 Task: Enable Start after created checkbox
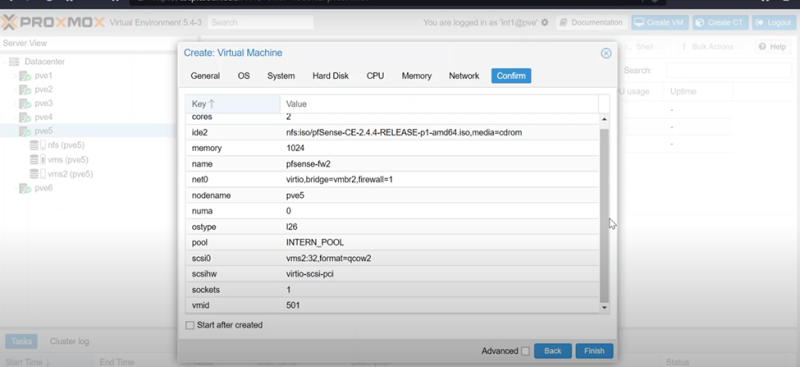(x=190, y=325)
